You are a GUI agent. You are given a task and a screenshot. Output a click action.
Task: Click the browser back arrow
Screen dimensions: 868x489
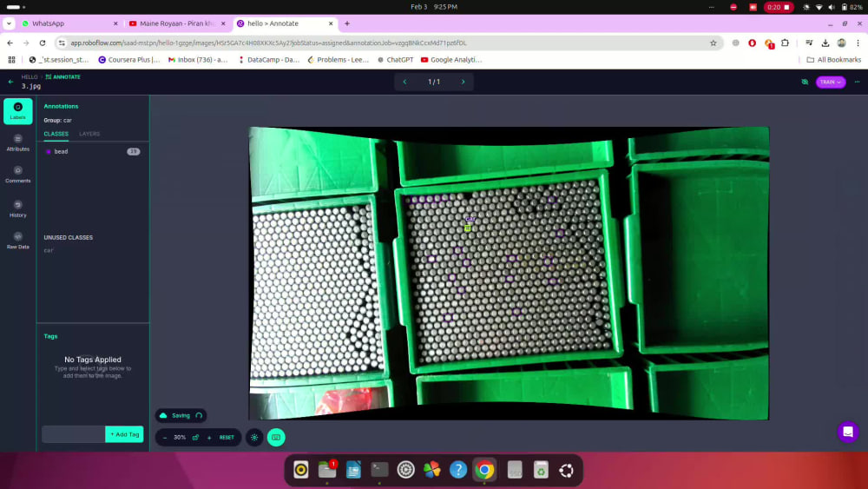[10, 43]
